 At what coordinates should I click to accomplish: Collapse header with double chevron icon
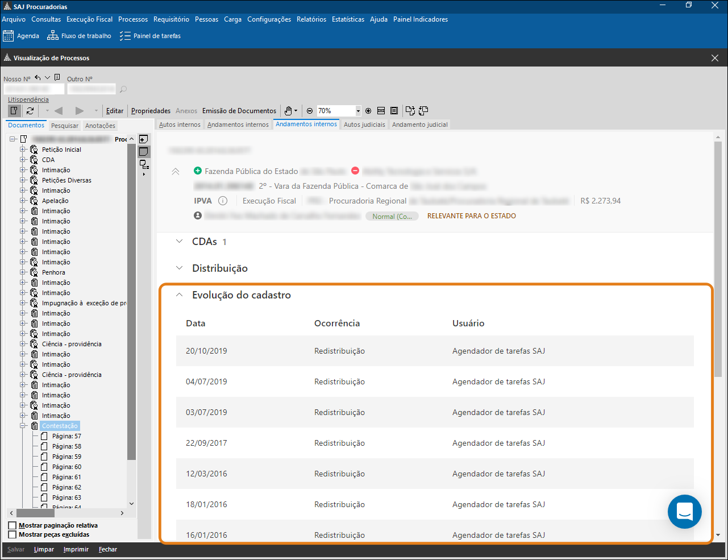pos(176,171)
